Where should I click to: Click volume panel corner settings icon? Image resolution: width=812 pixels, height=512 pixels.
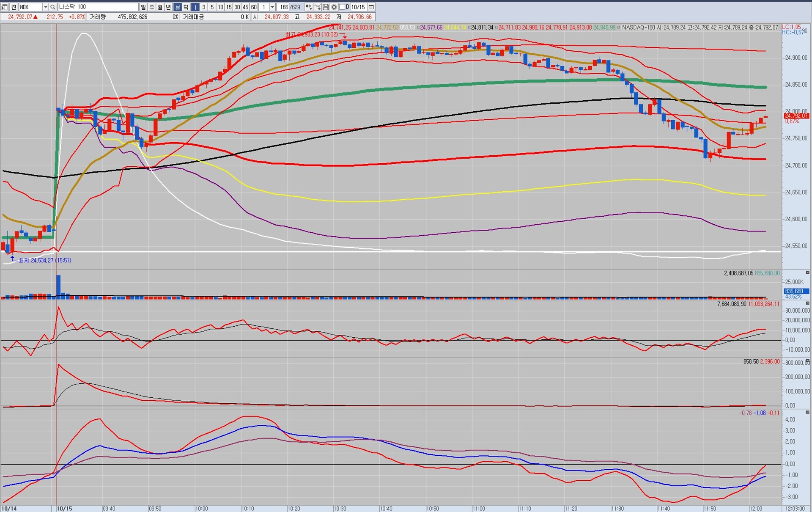click(807, 273)
